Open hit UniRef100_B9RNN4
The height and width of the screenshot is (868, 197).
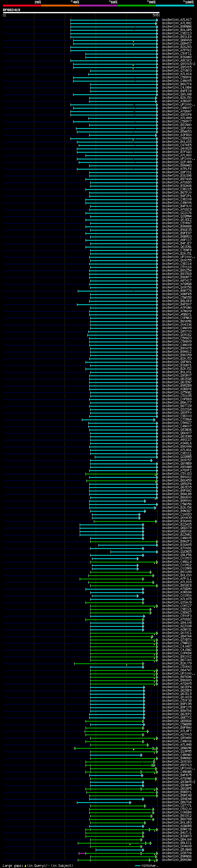[x=176, y=26]
